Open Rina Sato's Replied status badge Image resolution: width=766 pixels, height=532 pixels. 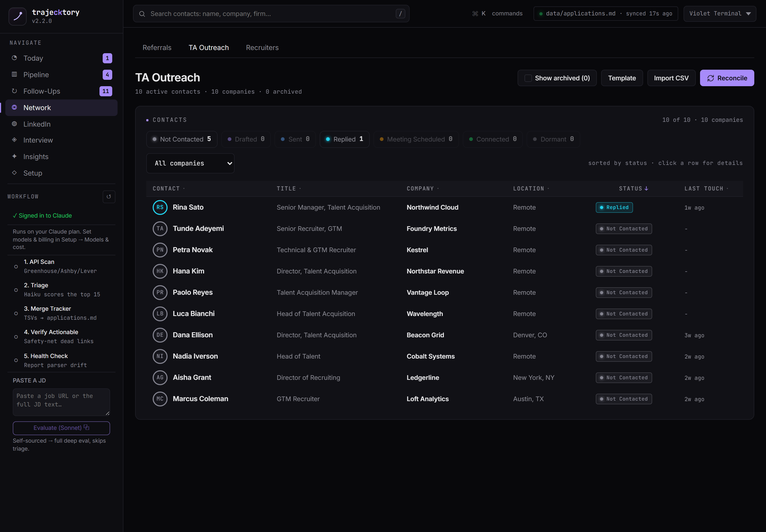(x=614, y=207)
